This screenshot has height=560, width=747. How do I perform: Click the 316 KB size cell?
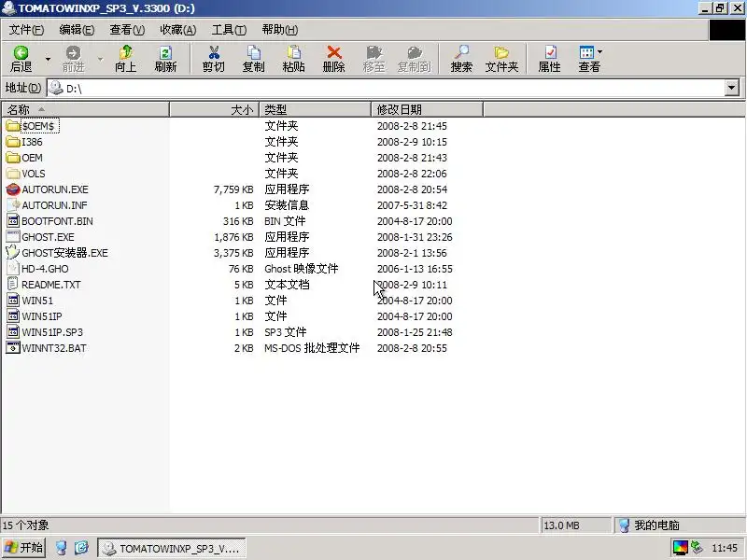pyautogui.click(x=238, y=221)
